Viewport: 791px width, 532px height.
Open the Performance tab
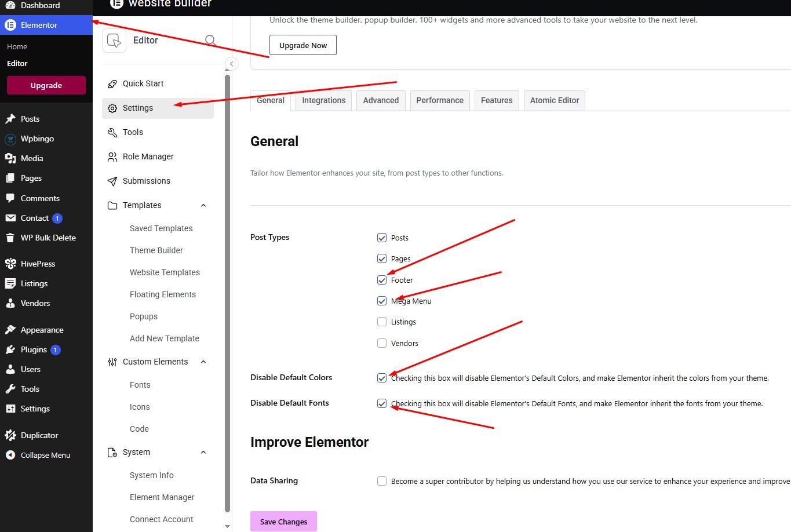tap(440, 100)
